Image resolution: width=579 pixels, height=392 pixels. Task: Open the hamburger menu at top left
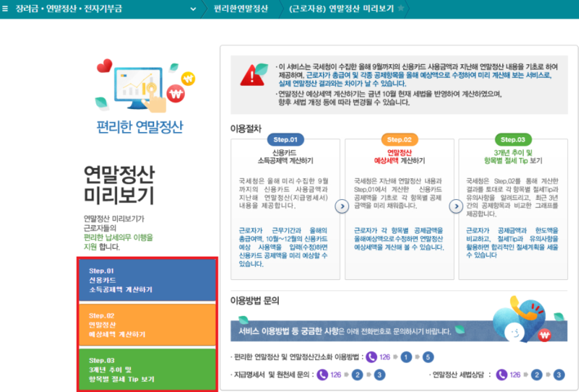click(6, 9)
